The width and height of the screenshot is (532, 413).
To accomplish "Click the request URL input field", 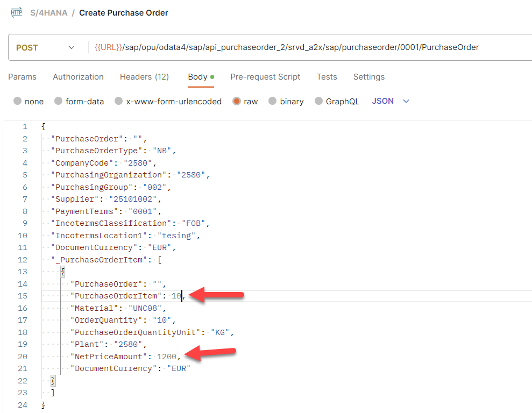I will [x=309, y=47].
